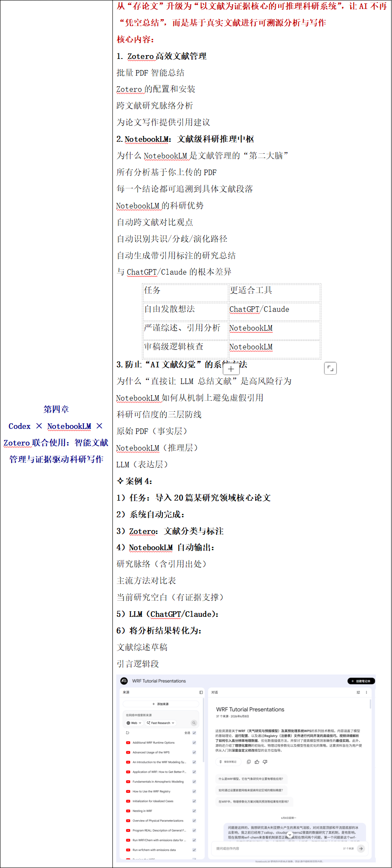Toggle checkbox for Nesting in WRF
The height and width of the screenshot is (868, 392).
point(194,811)
